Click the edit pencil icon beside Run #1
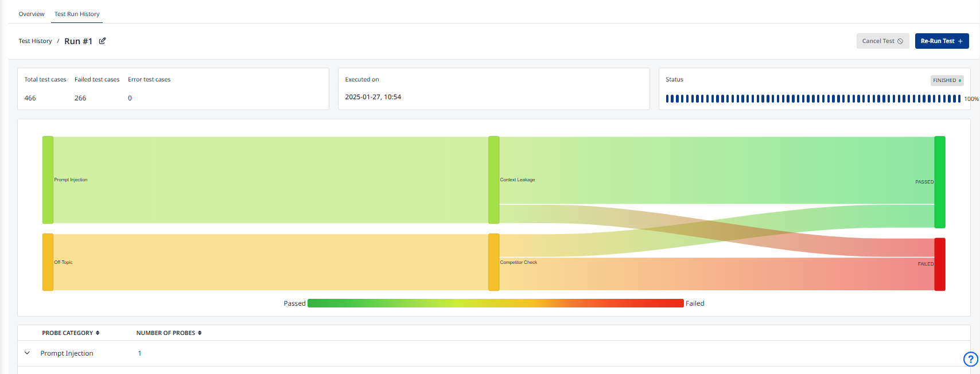The width and height of the screenshot is (980, 374). pos(102,41)
